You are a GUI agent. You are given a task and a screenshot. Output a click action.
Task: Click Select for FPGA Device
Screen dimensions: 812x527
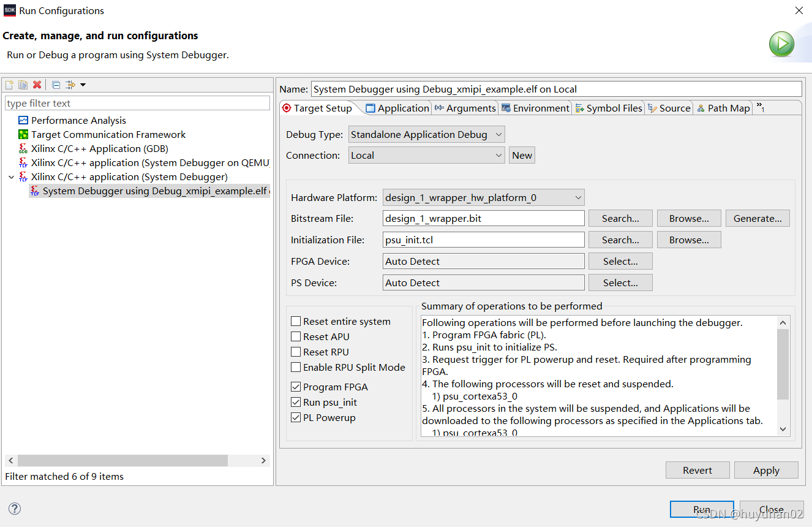(x=620, y=261)
